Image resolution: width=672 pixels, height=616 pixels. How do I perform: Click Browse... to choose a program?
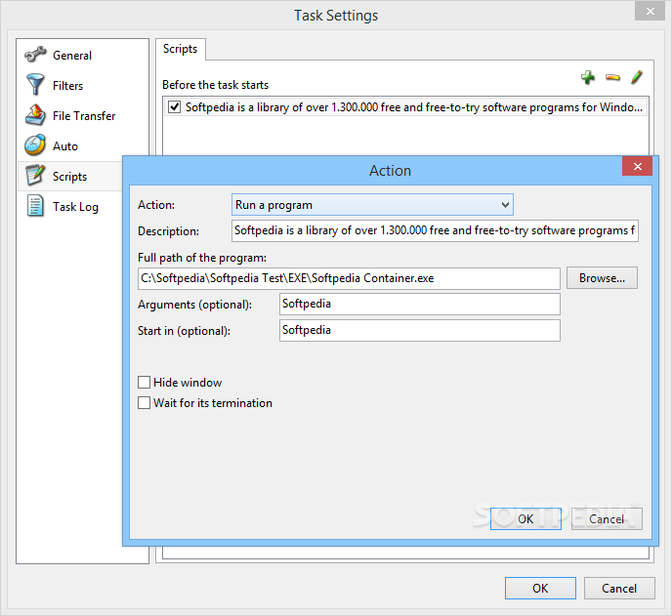(602, 278)
